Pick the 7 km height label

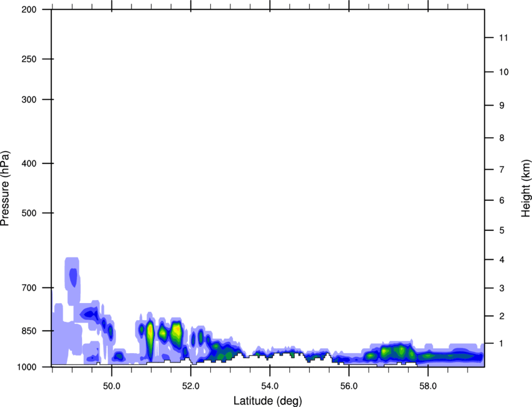(x=501, y=170)
